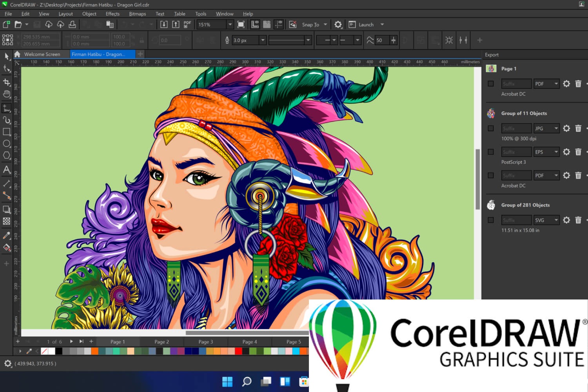Select the Polygon tool
Screen dimensions: 588x392
pos(7,156)
